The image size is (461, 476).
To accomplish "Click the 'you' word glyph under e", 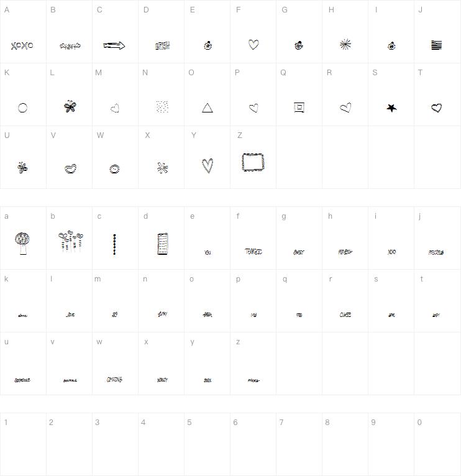I will [x=208, y=252].
